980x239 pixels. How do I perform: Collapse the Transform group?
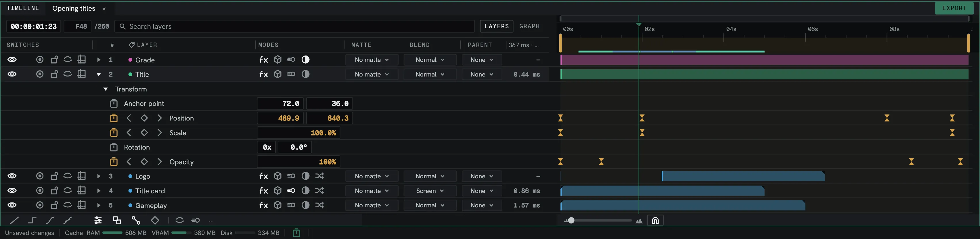106,89
